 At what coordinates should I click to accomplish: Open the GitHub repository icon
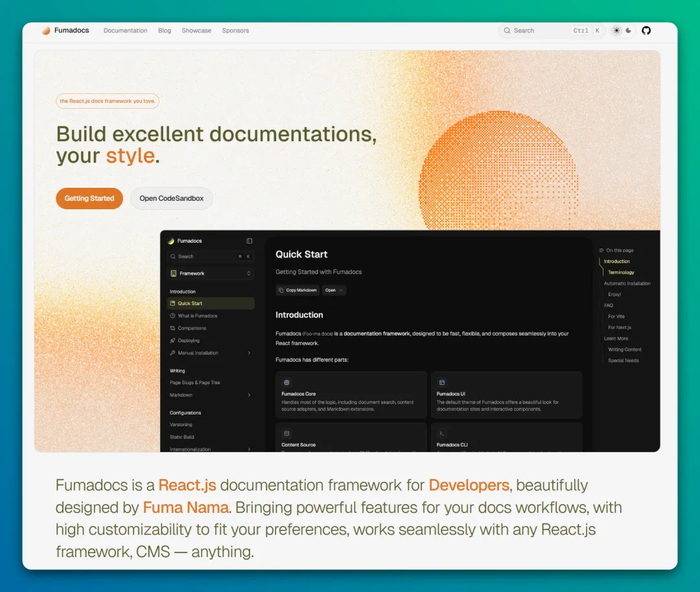click(x=646, y=30)
